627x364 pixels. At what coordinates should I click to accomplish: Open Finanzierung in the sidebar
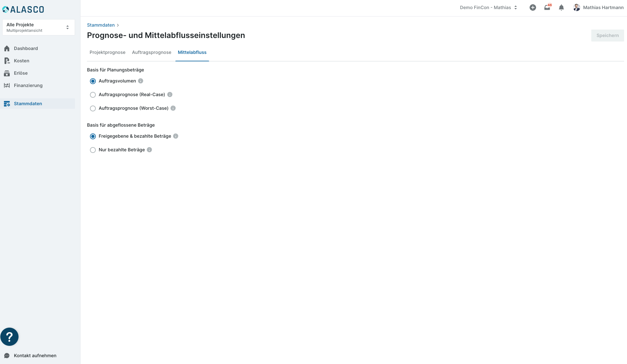[28, 85]
